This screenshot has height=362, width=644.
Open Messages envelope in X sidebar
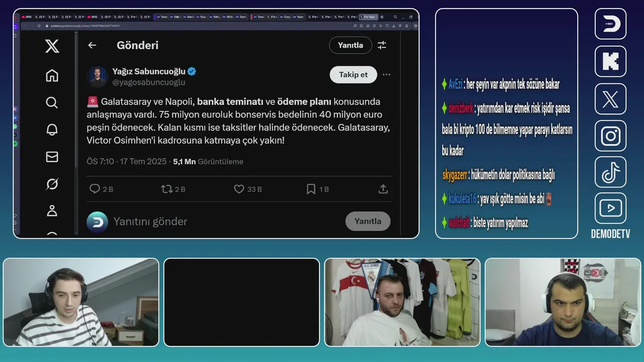point(52,157)
